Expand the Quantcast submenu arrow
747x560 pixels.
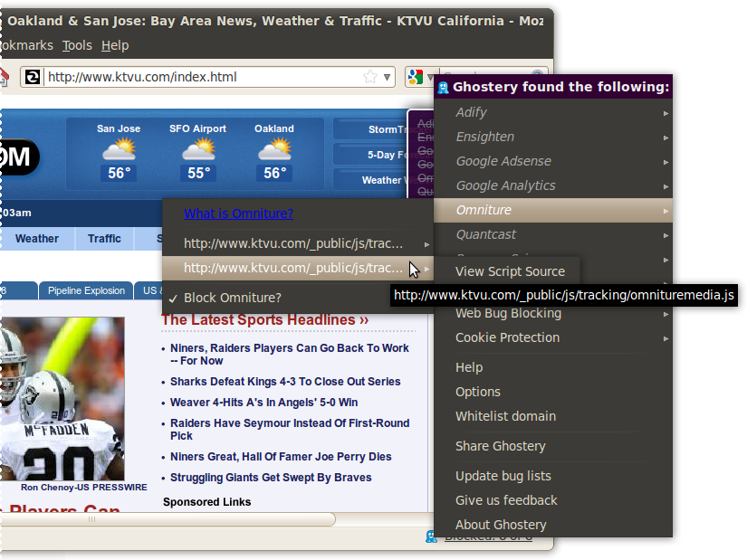[666, 235]
